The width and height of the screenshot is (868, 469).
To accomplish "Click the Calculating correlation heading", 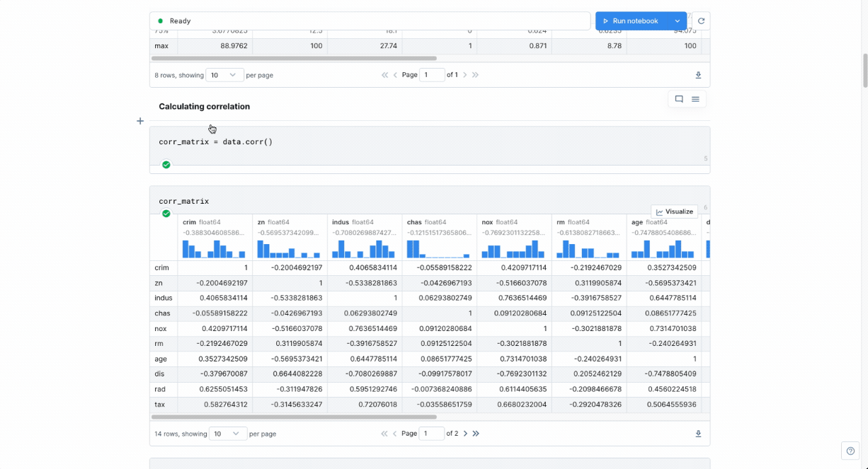I will click(204, 107).
